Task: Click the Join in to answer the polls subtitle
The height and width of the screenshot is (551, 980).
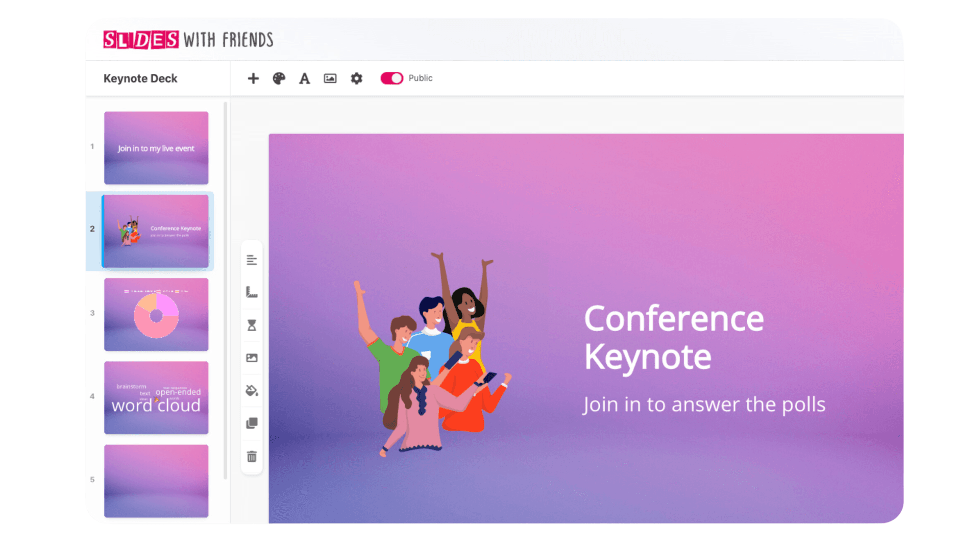Action: 704,405
